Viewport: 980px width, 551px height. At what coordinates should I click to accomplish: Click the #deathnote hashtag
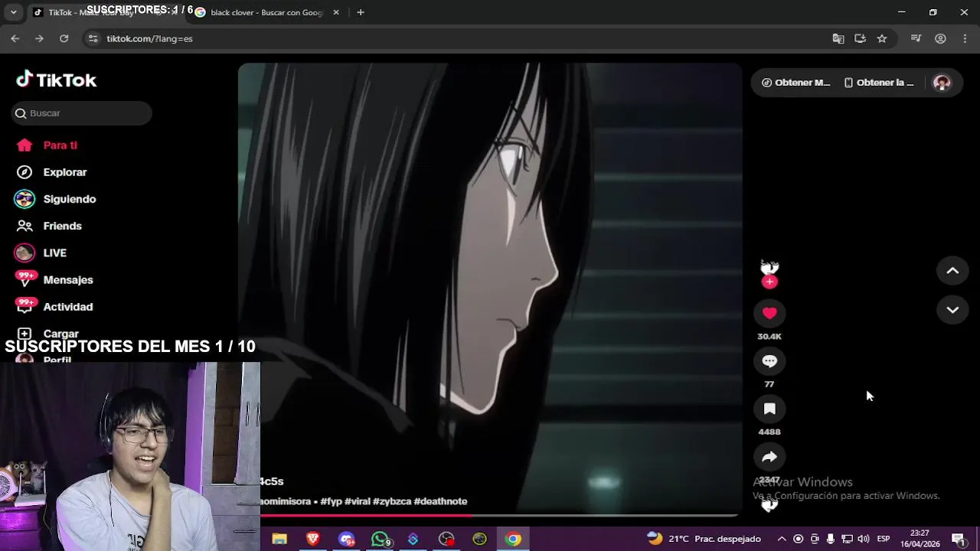tap(440, 501)
